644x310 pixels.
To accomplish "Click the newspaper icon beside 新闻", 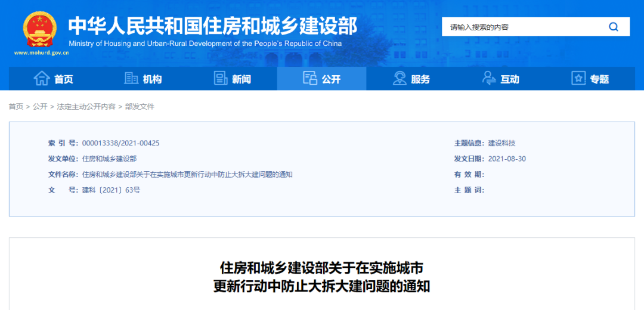I will (221, 79).
